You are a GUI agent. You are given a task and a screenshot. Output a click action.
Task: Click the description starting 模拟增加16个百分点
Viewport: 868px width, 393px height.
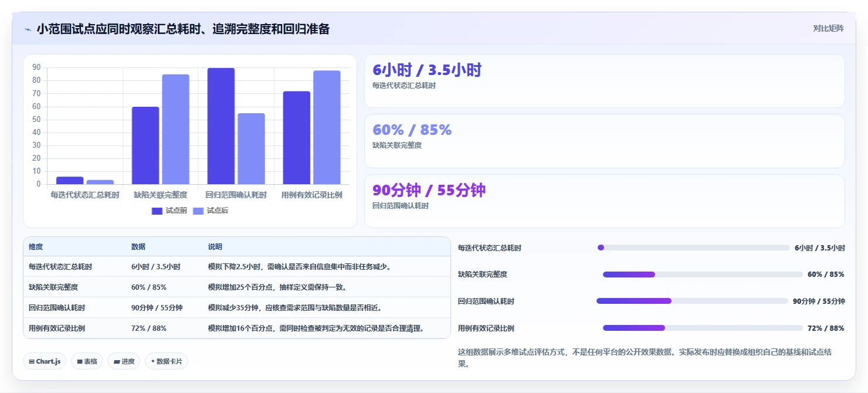click(316, 328)
